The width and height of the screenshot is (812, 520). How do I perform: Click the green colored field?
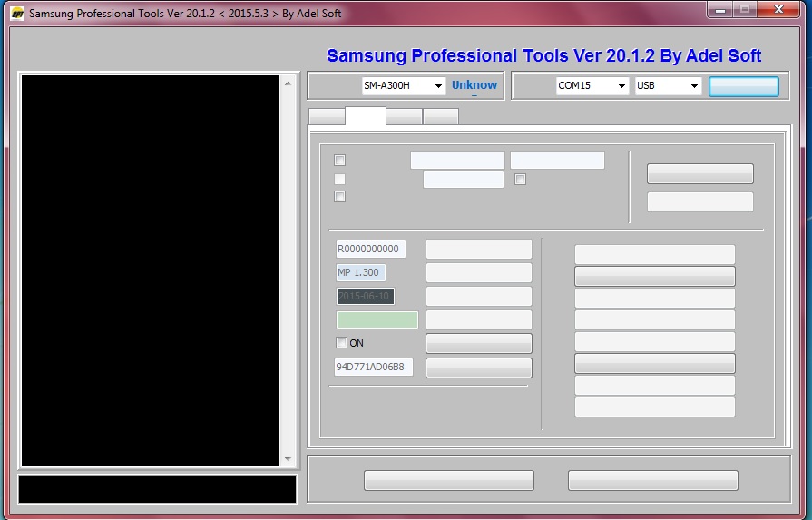377,320
